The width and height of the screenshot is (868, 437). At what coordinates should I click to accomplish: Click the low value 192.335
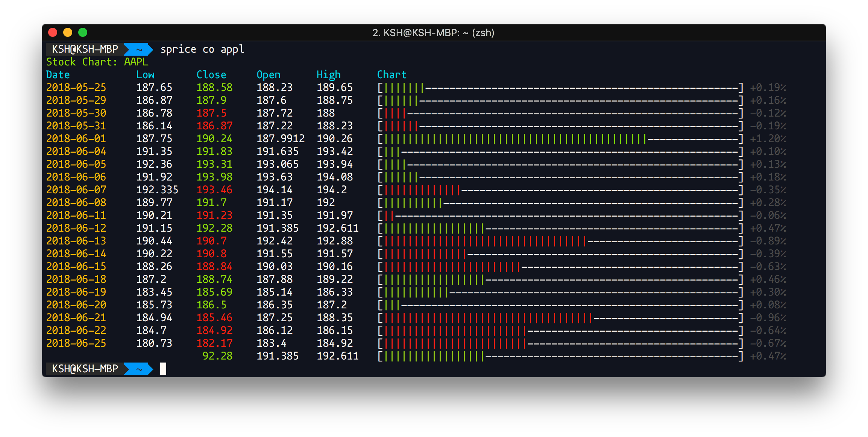click(157, 190)
